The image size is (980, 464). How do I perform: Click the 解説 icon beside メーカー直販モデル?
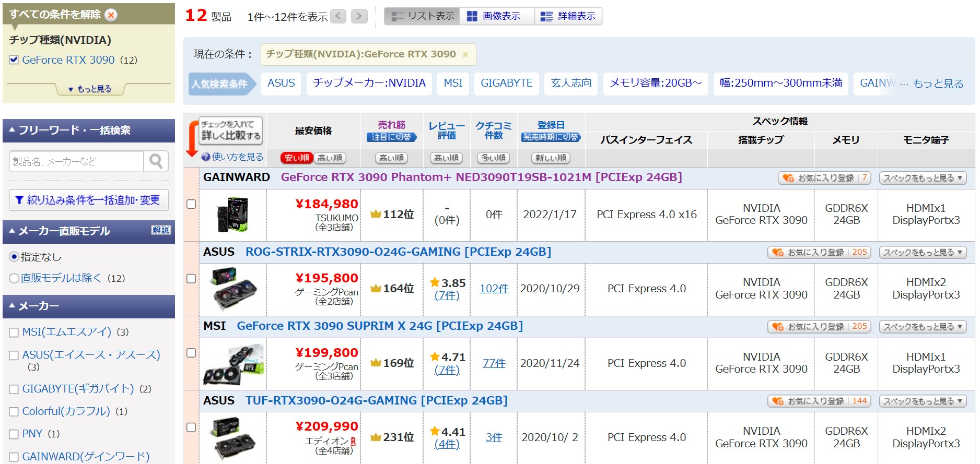click(x=161, y=230)
